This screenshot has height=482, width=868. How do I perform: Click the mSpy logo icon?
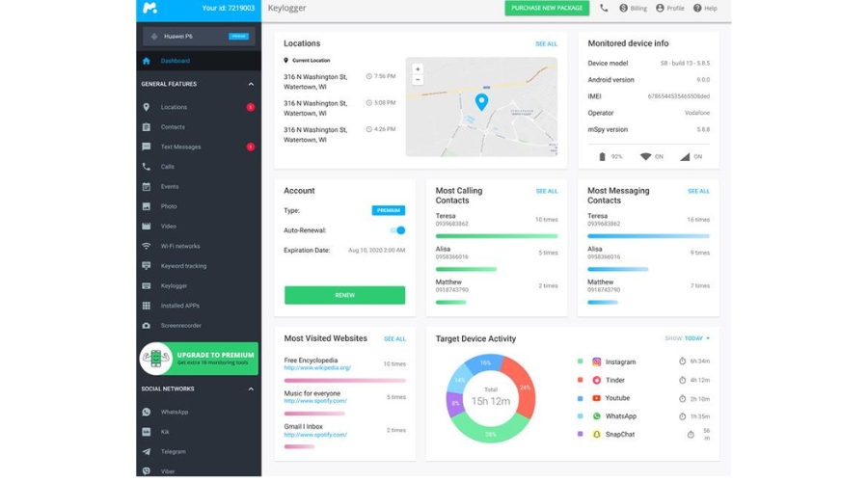[149, 8]
